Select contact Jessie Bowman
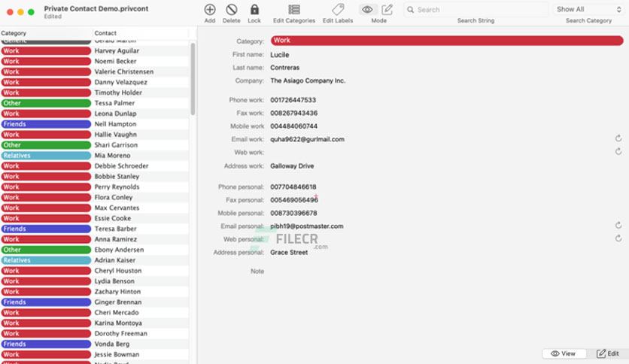Screen dimensions: 629x364 (x=117, y=354)
